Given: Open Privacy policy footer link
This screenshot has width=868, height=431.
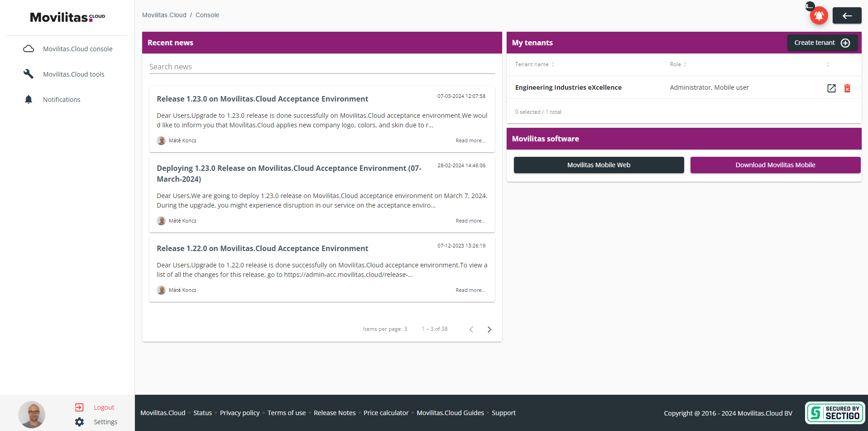Looking at the screenshot, I should [x=240, y=413].
